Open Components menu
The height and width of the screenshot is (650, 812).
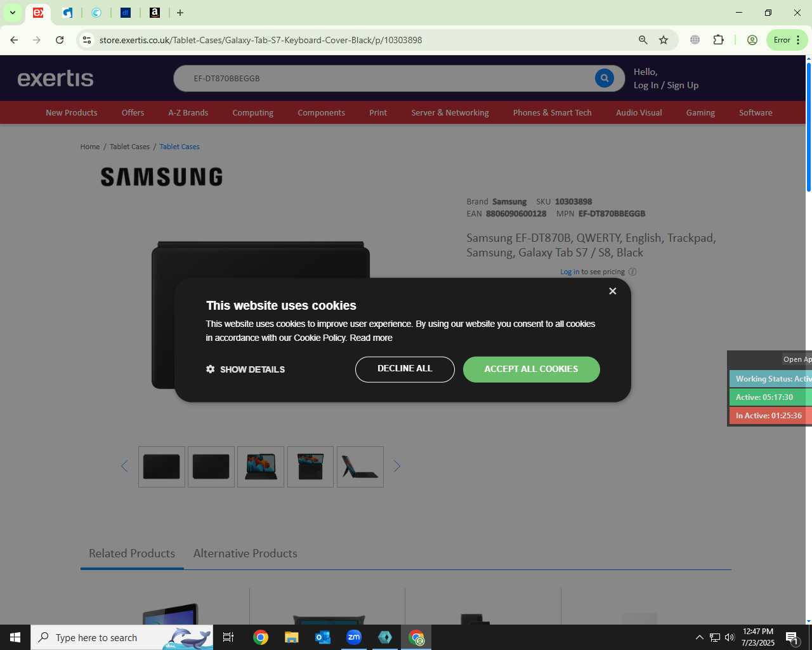pos(321,112)
